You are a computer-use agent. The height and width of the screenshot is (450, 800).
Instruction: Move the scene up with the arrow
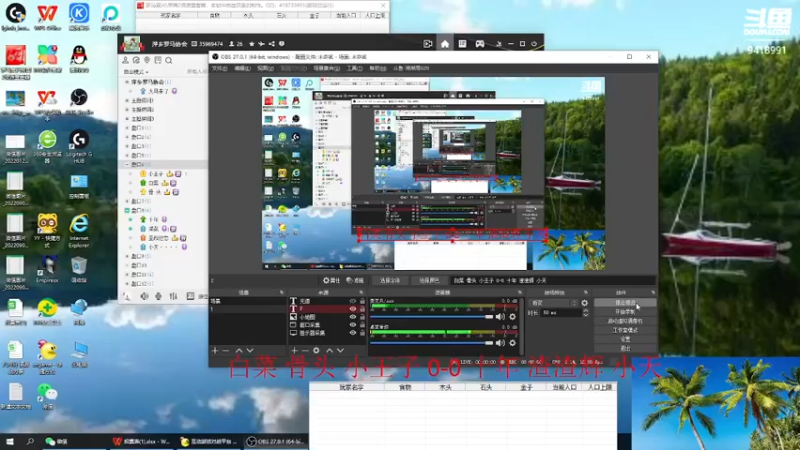tap(238, 351)
